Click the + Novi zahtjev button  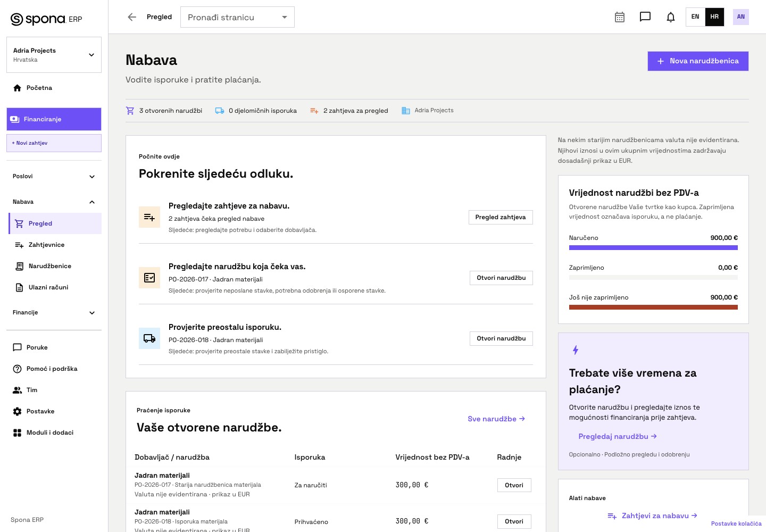click(54, 143)
